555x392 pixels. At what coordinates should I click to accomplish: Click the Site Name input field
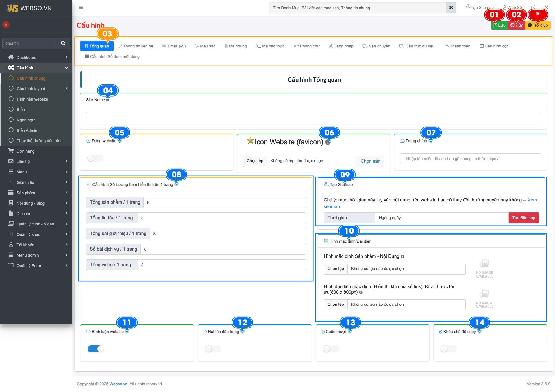tap(313, 118)
